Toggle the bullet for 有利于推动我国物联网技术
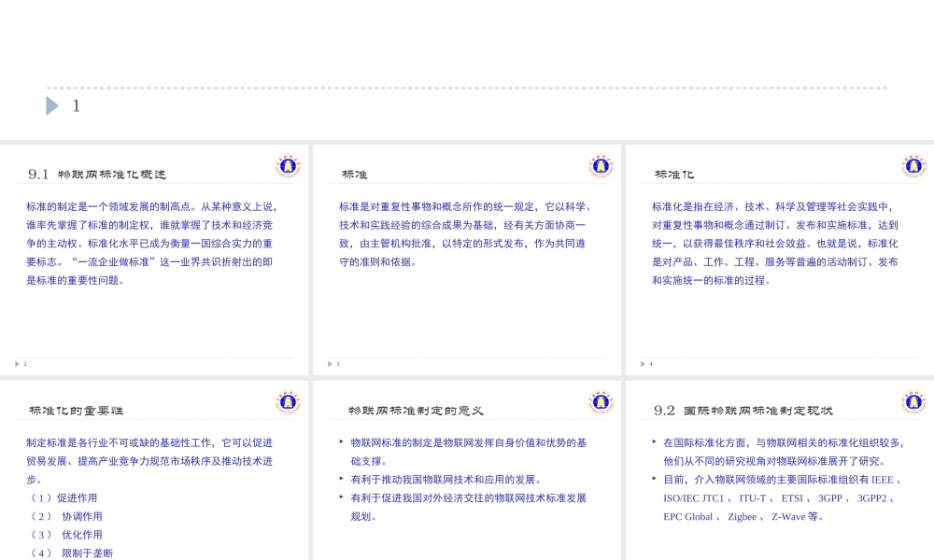Screen dimensions: 934x560 [x=339, y=480]
